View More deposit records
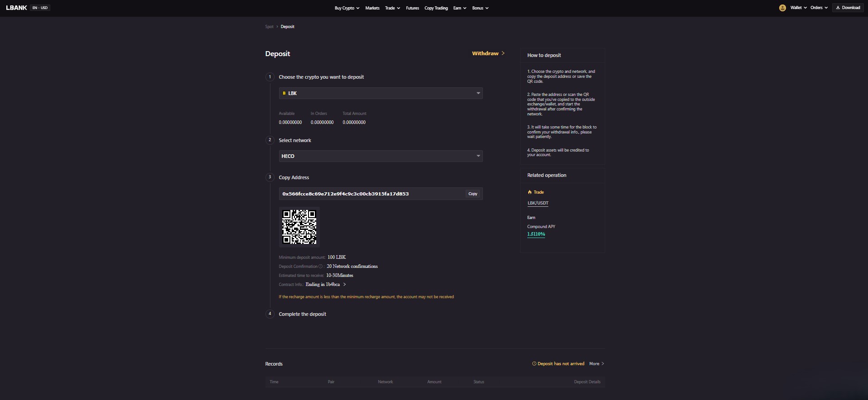The width and height of the screenshot is (868, 400). 596,364
